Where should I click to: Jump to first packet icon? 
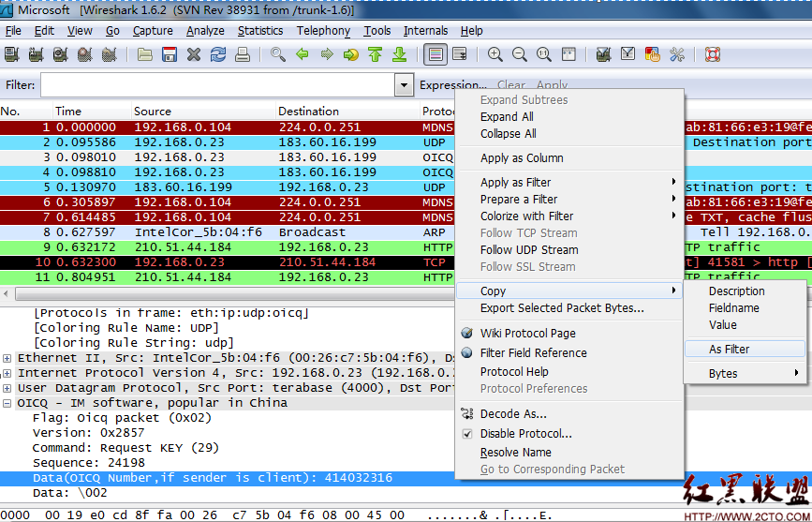376,54
